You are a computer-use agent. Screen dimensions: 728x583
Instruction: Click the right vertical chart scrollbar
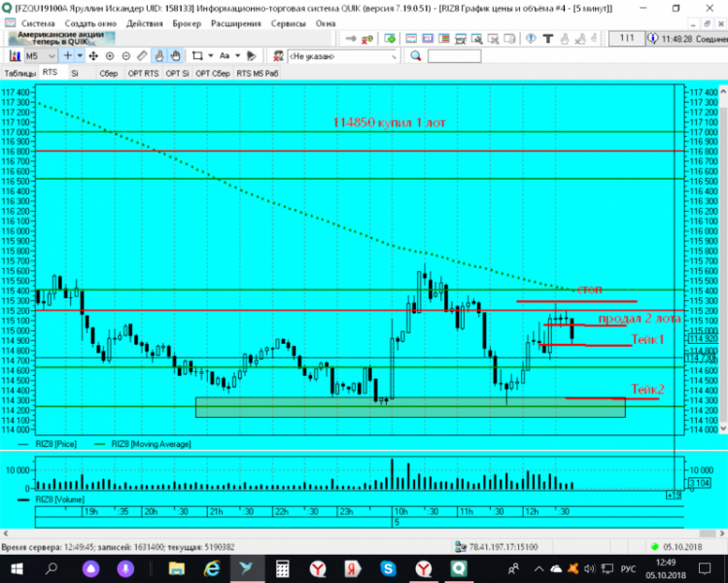tap(723, 260)
